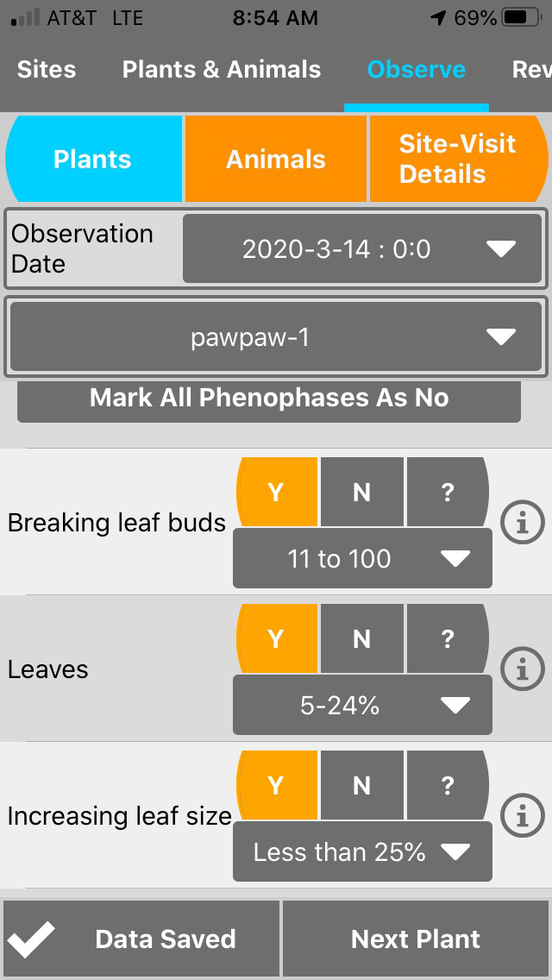552x980 pixels.
Task: Open the 11 to 100 count dropdown
Action: (x=362, y=559)
